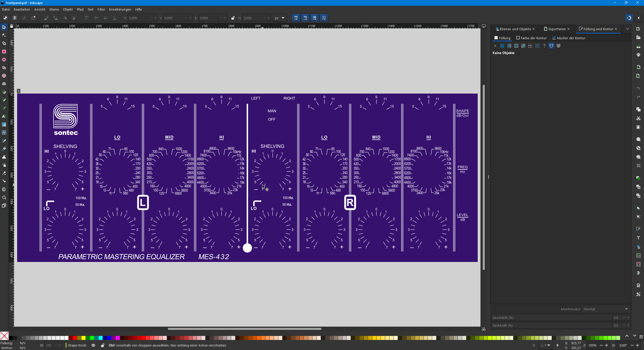Toggle the snapping control button

point(629,18)
